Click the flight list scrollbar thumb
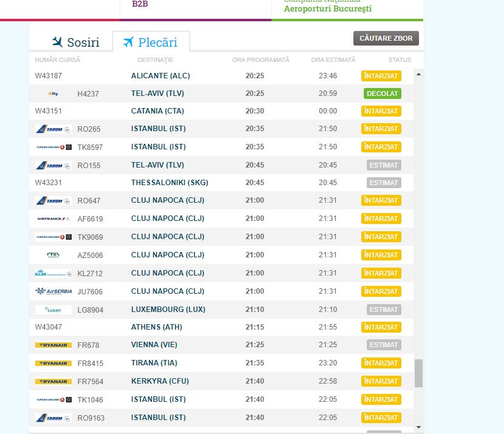Image resolution: width=504 pixels, height=434 pixels. point(418,373)
